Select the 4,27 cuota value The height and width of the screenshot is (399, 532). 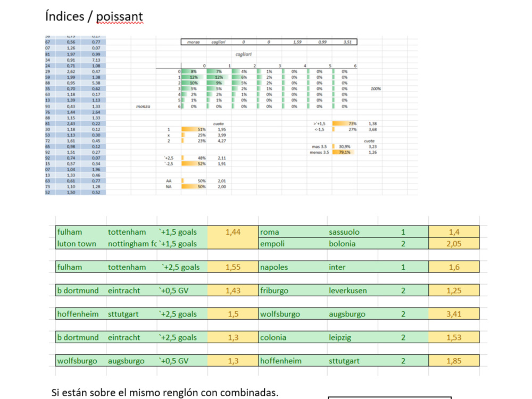tap(222, 141)
